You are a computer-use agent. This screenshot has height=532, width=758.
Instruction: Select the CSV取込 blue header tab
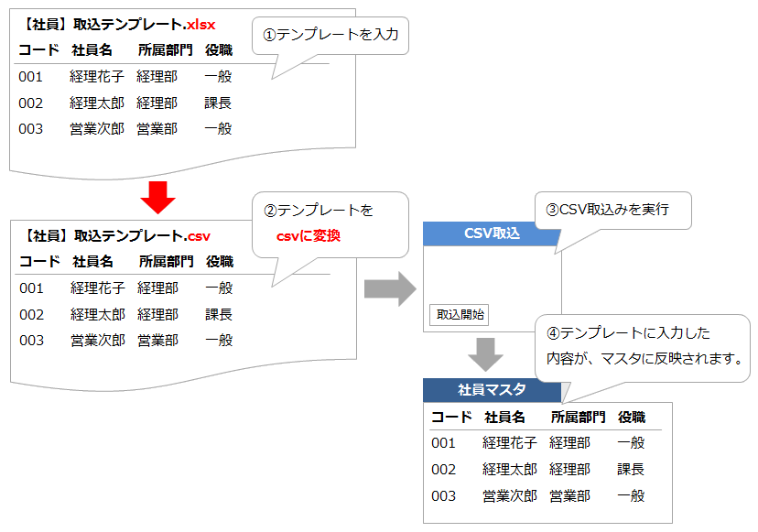pyautogui.click(x=492, y=233)
